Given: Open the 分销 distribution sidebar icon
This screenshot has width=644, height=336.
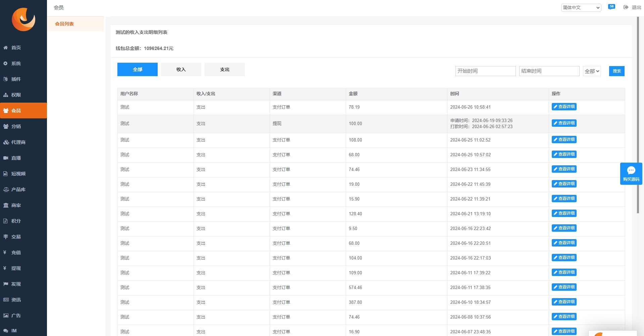Looking at the screenshot, I should 6,126.
